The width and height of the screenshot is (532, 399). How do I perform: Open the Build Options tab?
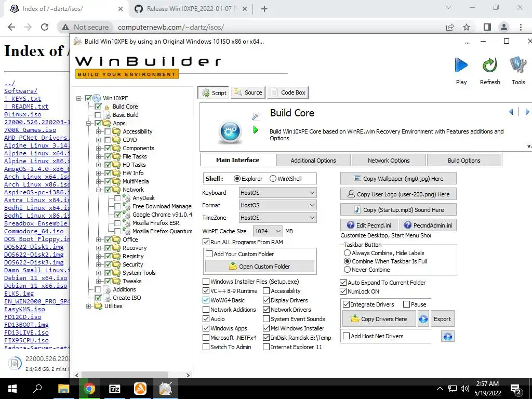[464, 161]
